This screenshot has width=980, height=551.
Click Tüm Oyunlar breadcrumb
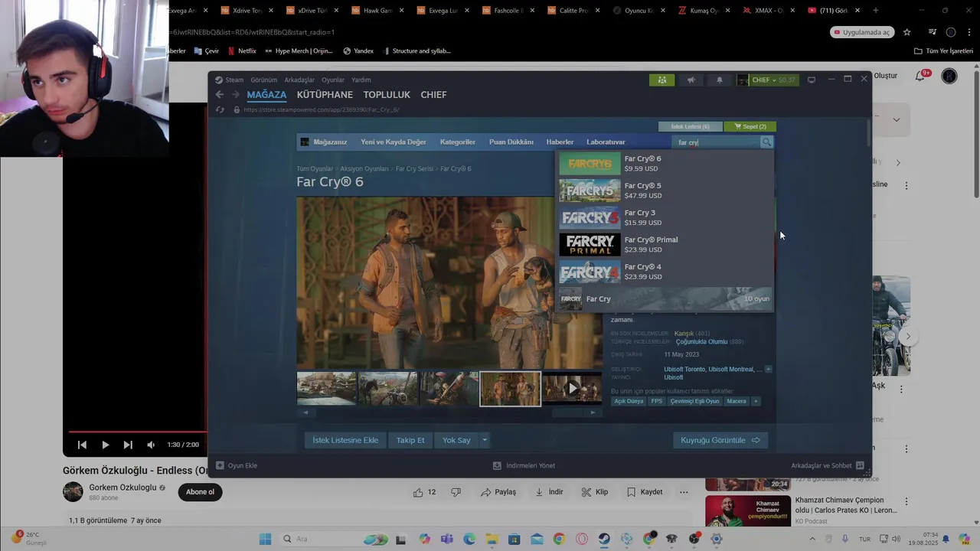[315, 168]
